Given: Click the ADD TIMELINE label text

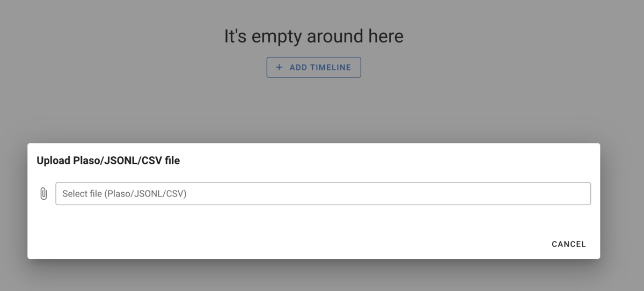Looking at the screenshot, I should coord(320,68).
